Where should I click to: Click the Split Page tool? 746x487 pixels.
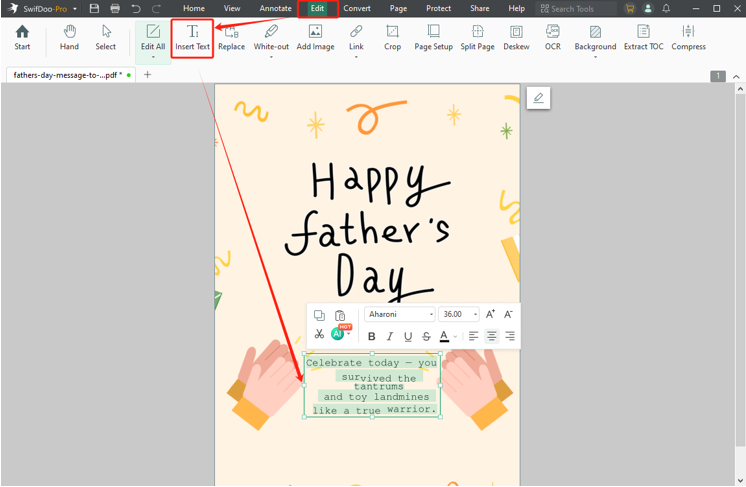click(x=477, y=38)
